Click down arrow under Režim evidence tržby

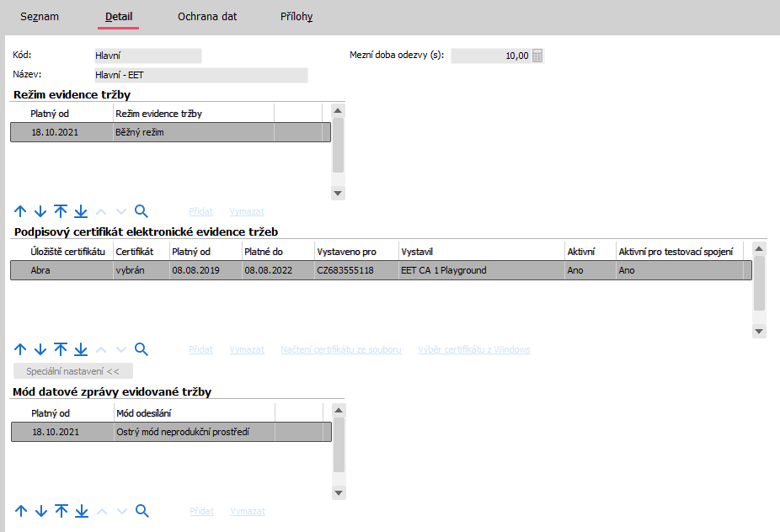[x=40, y=211]
